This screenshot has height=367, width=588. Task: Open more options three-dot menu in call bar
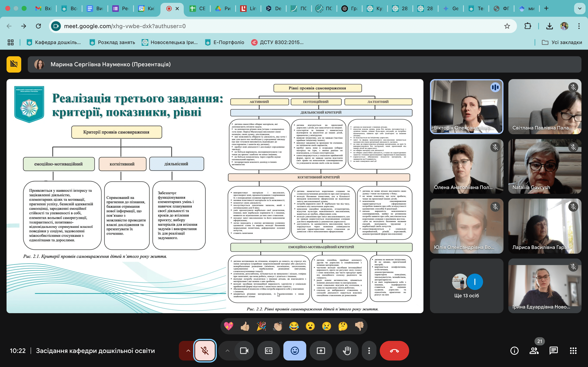pos(369,351)
